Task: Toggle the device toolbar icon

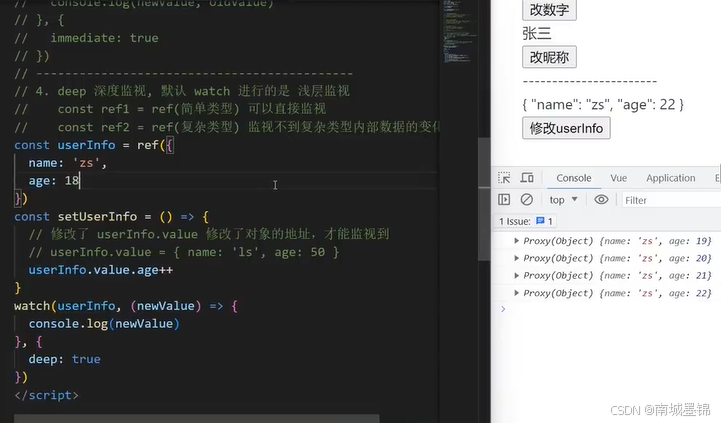Action: [527, 177]
